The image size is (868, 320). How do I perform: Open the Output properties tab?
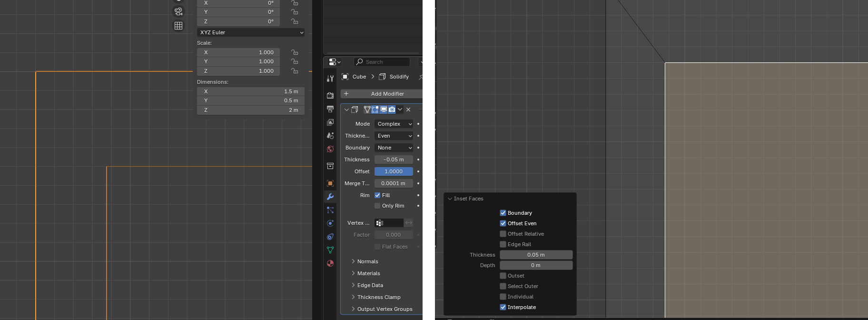pyautogui.click(x=330, y=109)
